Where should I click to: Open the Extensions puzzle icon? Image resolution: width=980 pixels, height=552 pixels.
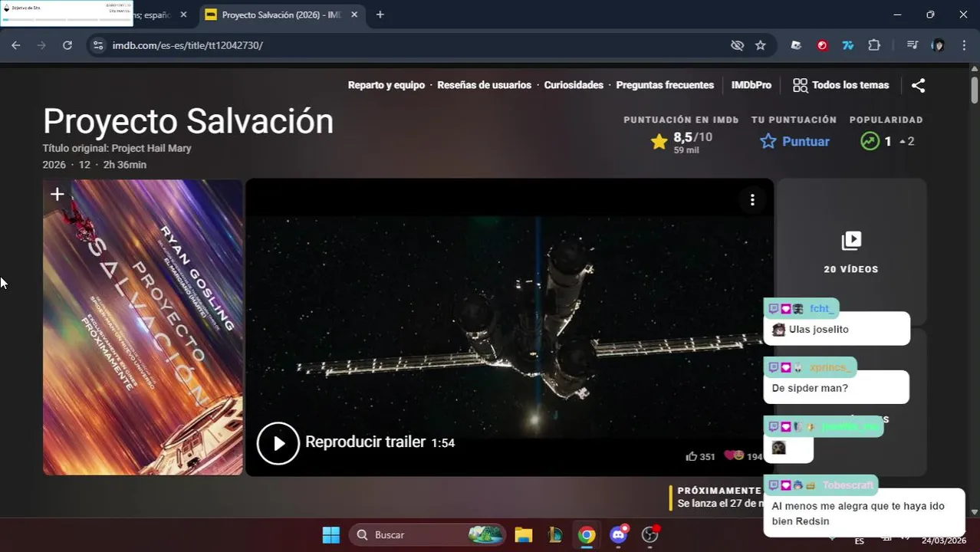tap(874, 45)
